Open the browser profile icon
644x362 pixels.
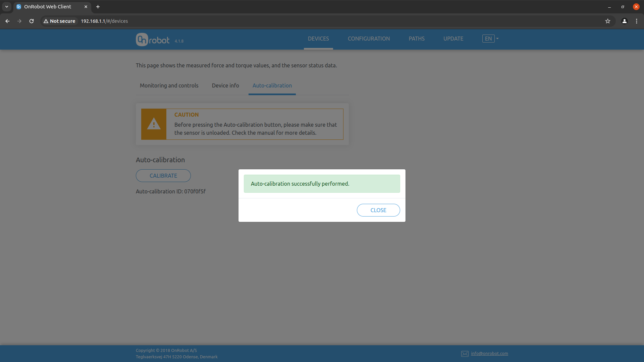[x=624, y=21]
